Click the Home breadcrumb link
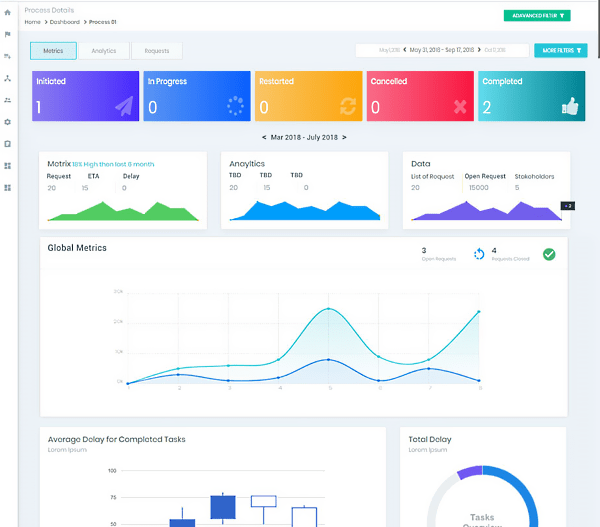The image size is (600, 527). click(33, 21)
